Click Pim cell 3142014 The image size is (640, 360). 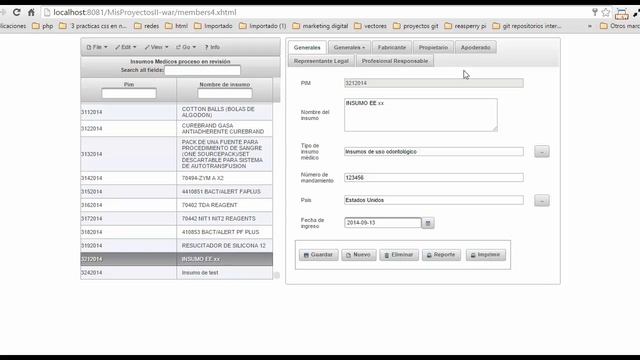[129, 178]
